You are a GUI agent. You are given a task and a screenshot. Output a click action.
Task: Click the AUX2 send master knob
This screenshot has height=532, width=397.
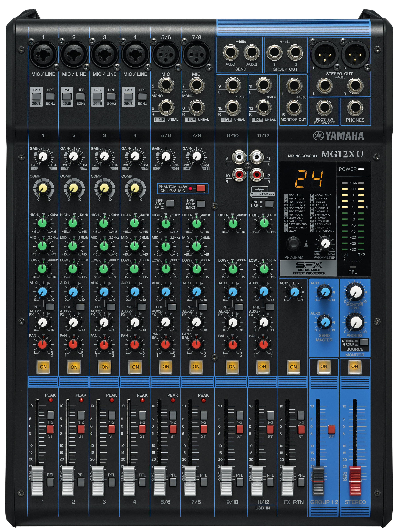point(325,322)
